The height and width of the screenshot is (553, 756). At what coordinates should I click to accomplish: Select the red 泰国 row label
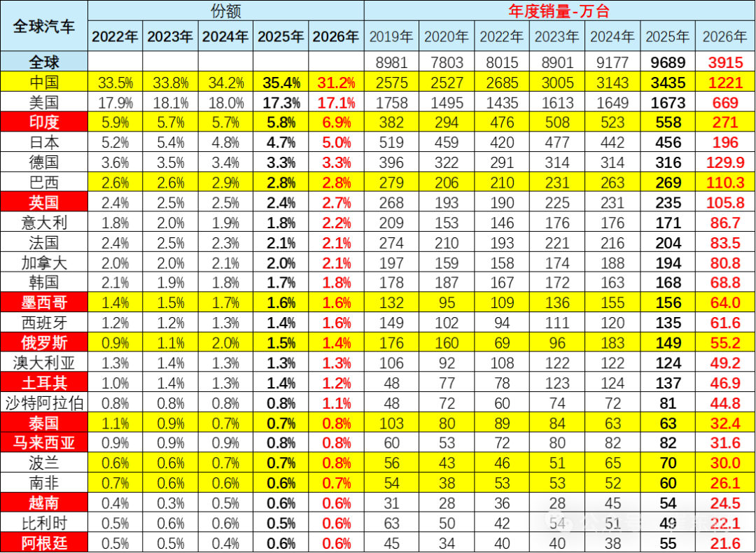(x=44, y=423)
